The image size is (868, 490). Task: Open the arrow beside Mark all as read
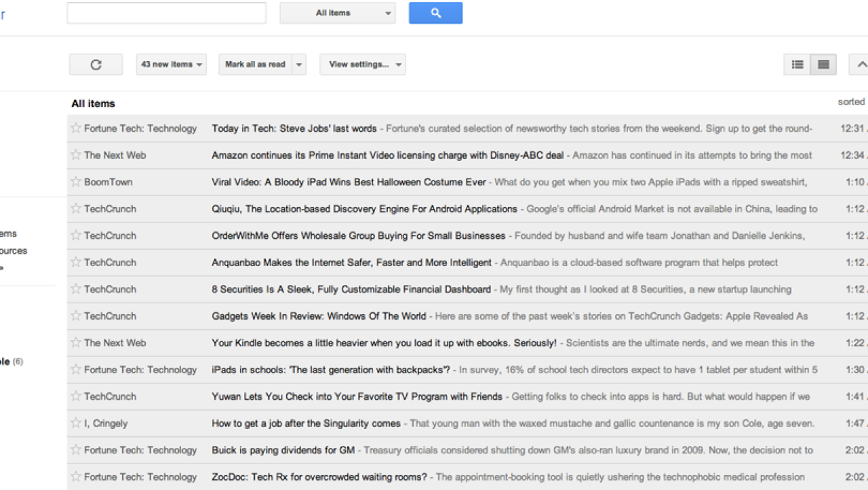(299, 64)
